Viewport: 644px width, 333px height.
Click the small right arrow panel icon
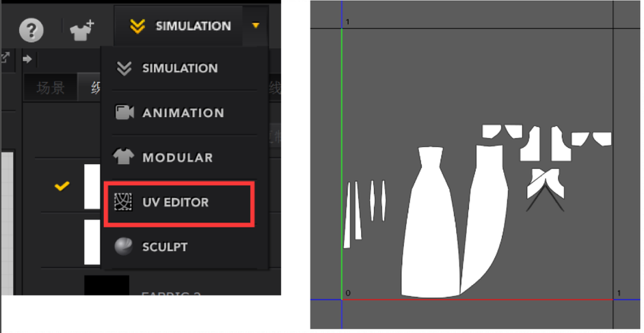27,59
